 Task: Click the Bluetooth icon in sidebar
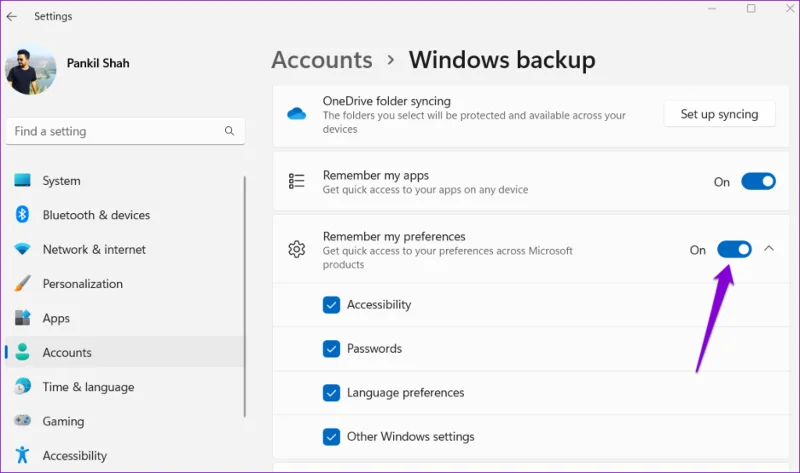point(22,214)
